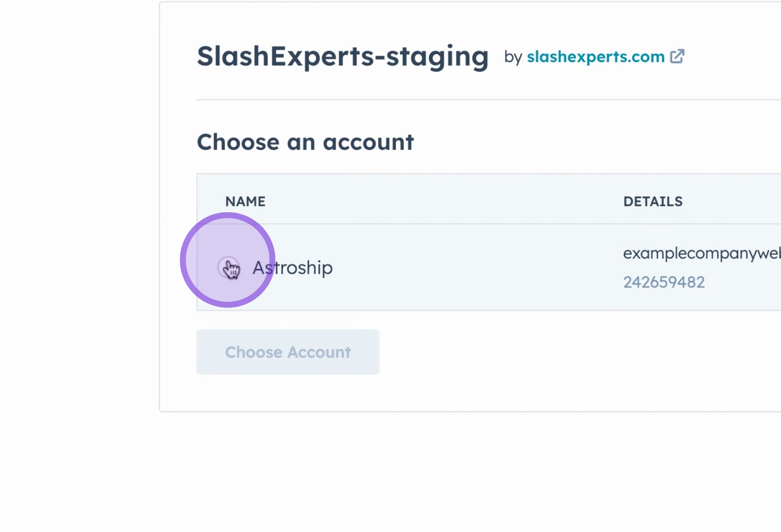Click the Astroship account name label

pyautogui.click(x=293, y=268)
